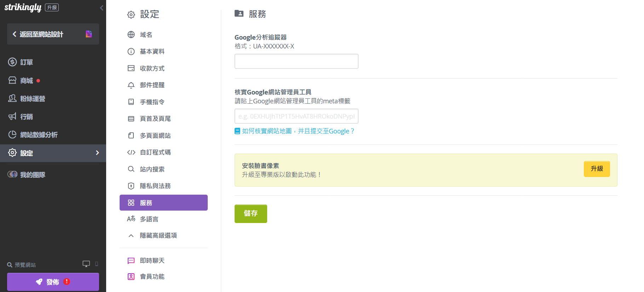
Task: Select the highlighted 服務 menu item
Action: pos(163,202)
